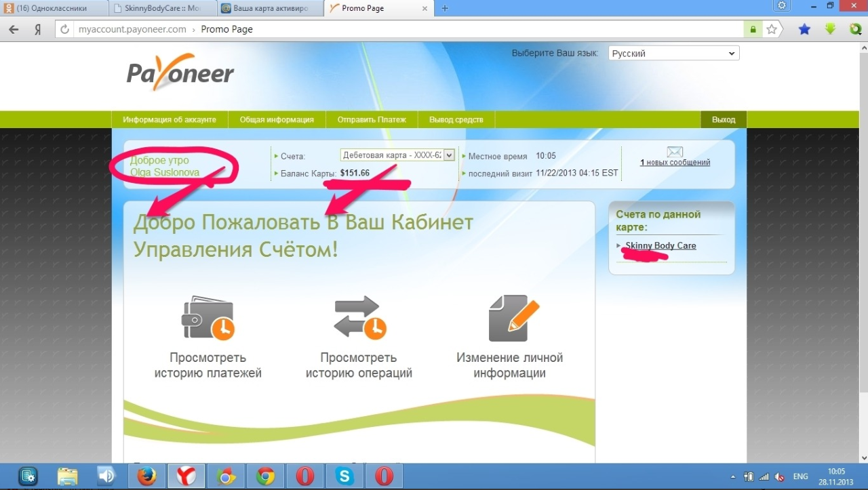Open Firefox from the taskbar

coord(146,476)
